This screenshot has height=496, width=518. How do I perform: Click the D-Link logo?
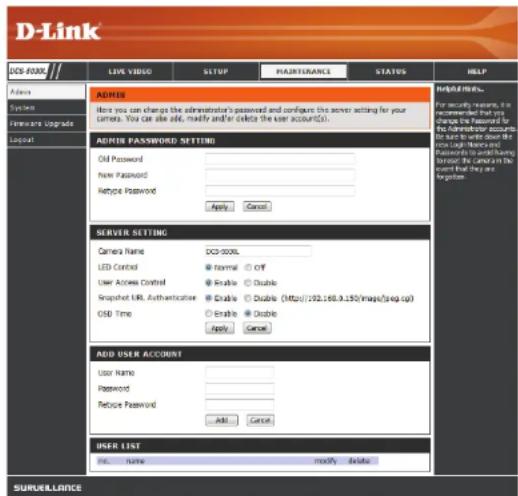tap(58, 32)
